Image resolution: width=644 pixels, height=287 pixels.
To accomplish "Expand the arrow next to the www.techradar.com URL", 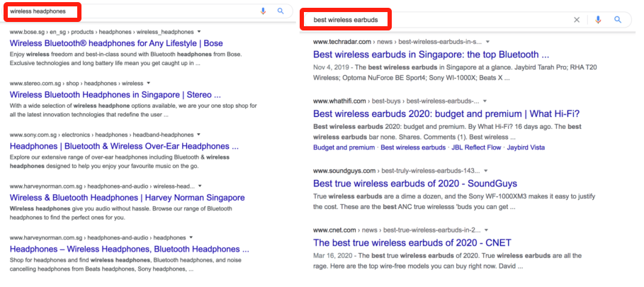I will 487,42.
